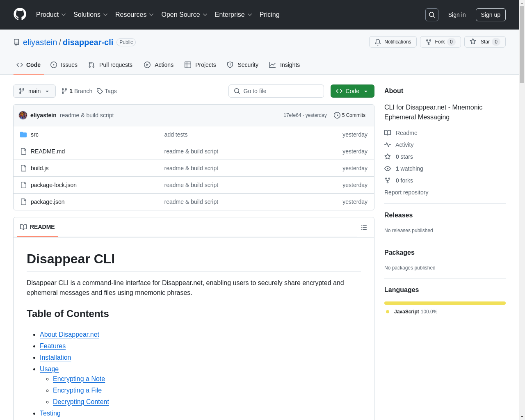Expand the Open Source menu
This screenshot has width=525, height=420.
click(185, 15)
